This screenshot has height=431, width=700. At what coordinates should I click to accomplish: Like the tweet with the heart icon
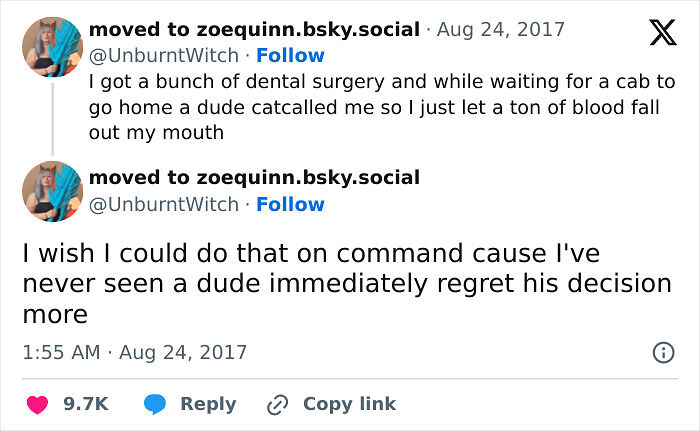(x=37, y=404)
